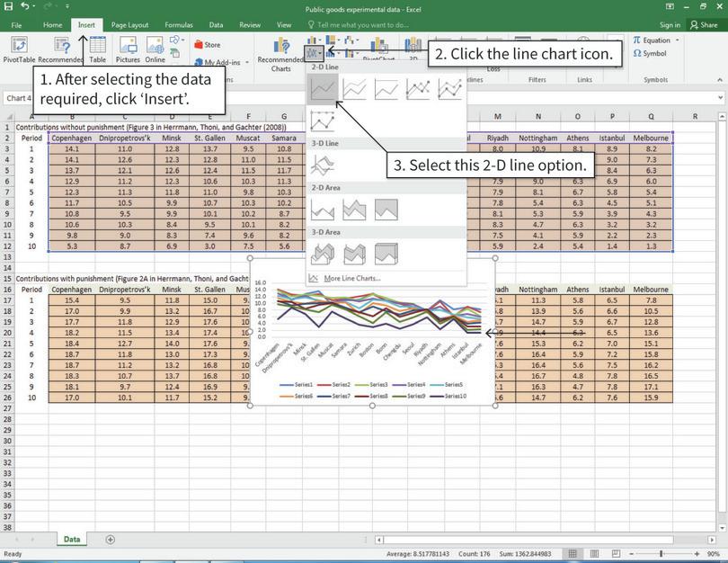Select the 2-D Area chart option
The image size is (728, 563).
pyautogui.click(x=323, y=210)
